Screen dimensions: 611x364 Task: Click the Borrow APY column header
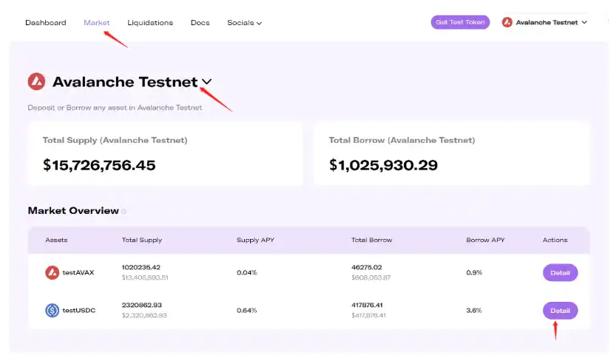pyautogui.click(x=485, y=240)
